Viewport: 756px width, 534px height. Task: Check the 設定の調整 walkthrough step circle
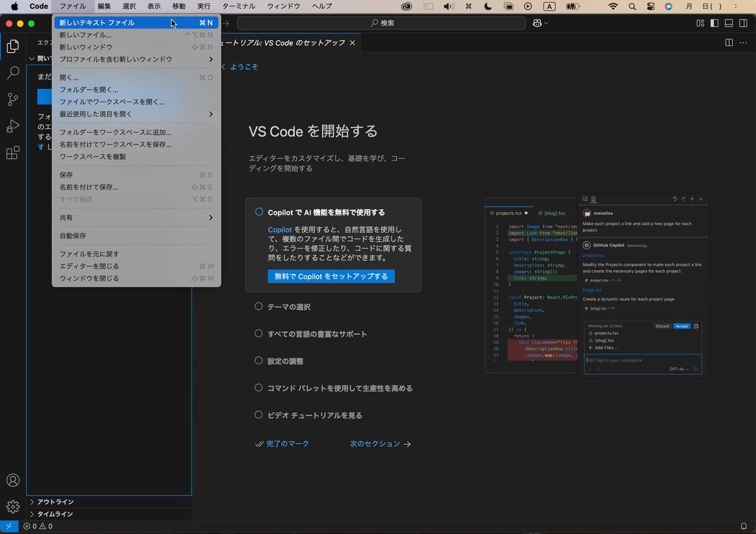[x=258, y=361]
